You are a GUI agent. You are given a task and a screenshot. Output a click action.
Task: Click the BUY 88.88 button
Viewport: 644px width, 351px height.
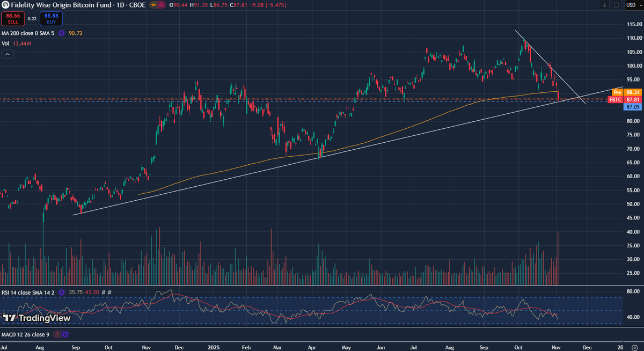51,19
